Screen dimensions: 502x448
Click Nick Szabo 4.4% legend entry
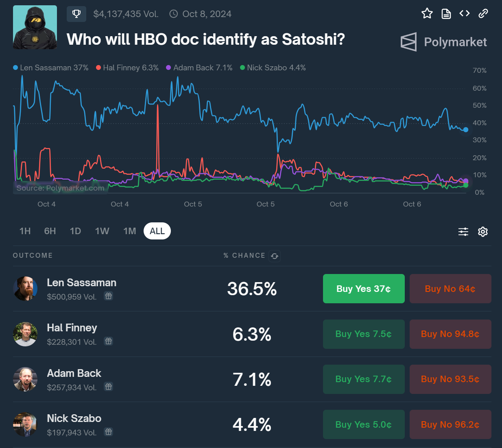click(273, 67)
